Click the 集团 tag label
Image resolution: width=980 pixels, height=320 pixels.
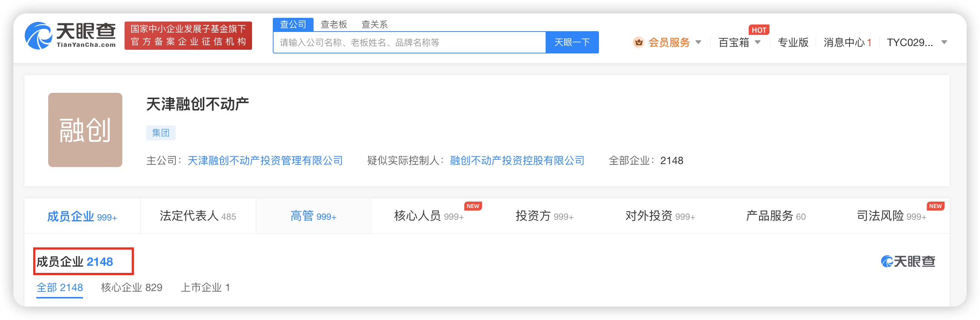[160, 133]
